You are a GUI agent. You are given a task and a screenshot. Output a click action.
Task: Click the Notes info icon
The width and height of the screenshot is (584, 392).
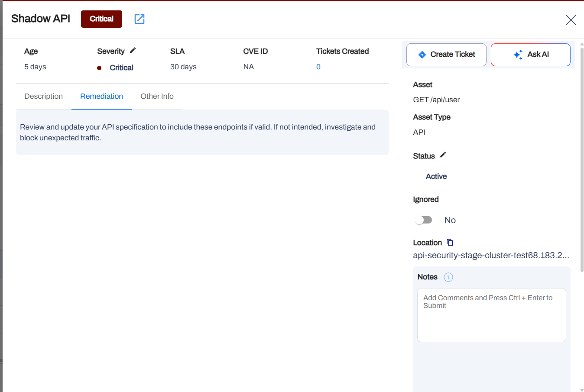[x=448, y=277]
